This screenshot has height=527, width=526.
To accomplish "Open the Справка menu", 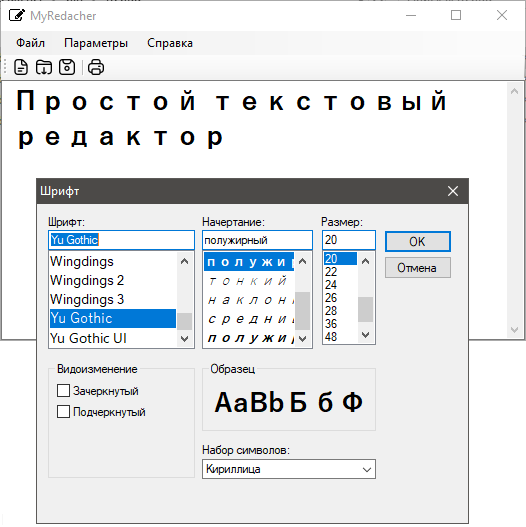I will [170, 43].
